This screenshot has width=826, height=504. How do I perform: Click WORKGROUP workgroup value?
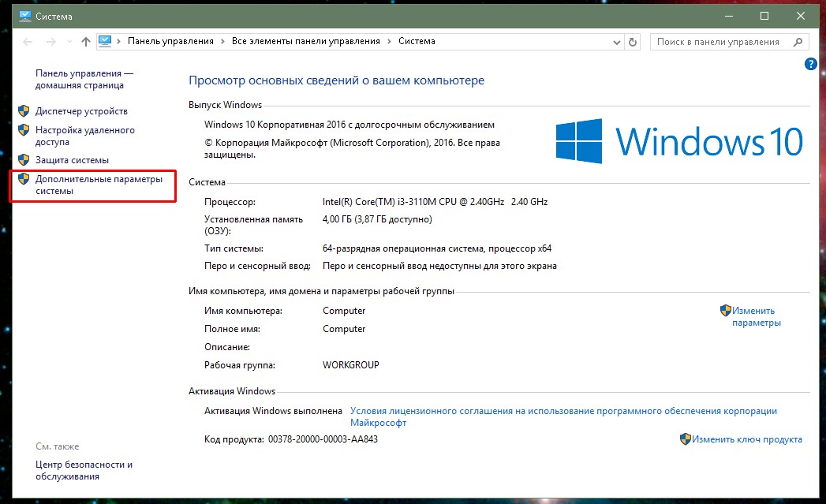[351, 365]
